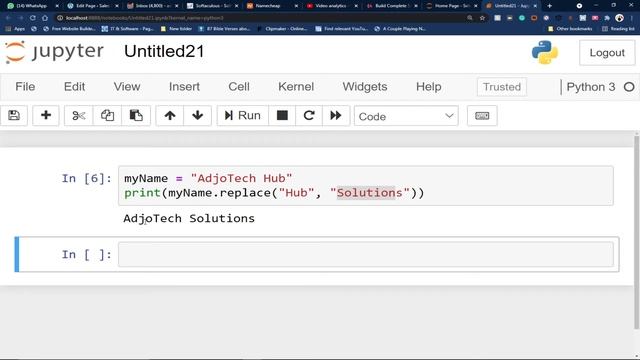
Task: Open the View menu
Action: tap(127, 87)
